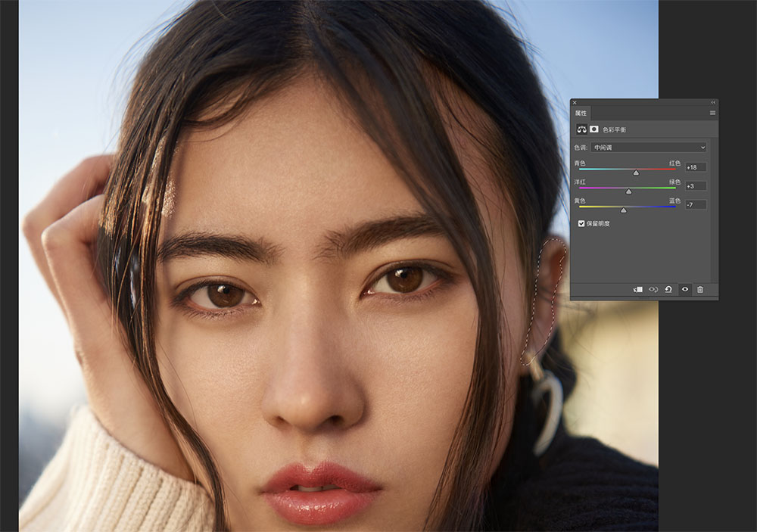Click the -7 blue value field
The image size is (757, 532).
click(x=696, y=204)
